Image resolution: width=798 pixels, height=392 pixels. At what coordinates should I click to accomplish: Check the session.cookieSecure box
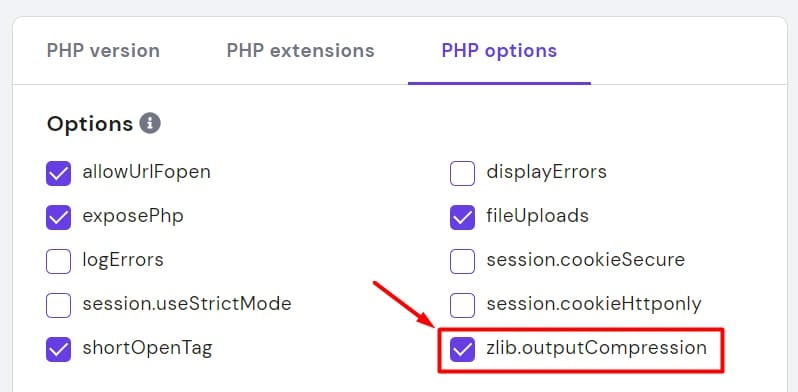coord(463,261)
